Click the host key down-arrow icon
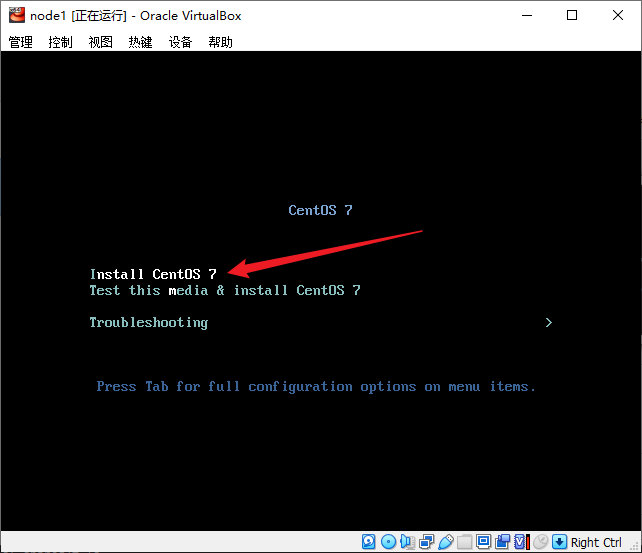The image size is (642, 553). pos(559,542)
